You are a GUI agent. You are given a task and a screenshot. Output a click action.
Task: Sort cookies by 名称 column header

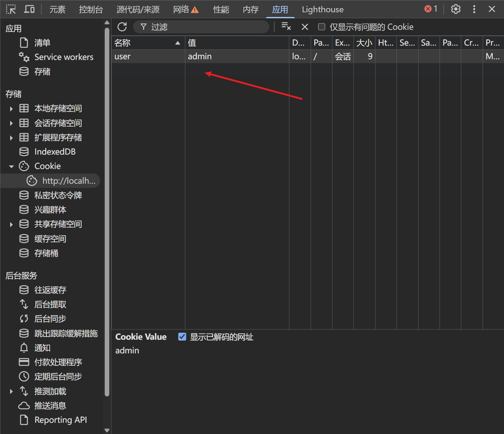tap(147, 43)
